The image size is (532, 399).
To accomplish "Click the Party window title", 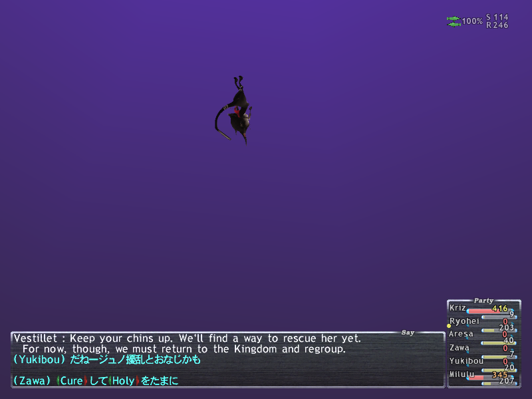I will 483,301.
